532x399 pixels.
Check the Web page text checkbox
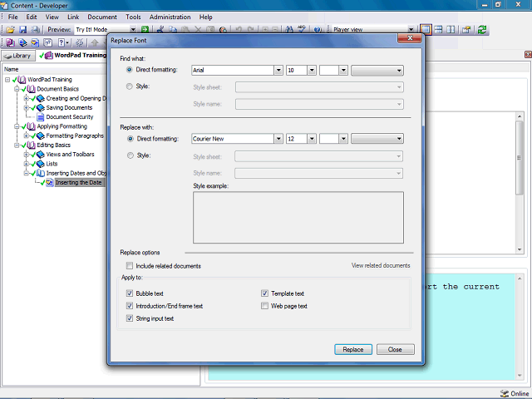tap(264, 306)
